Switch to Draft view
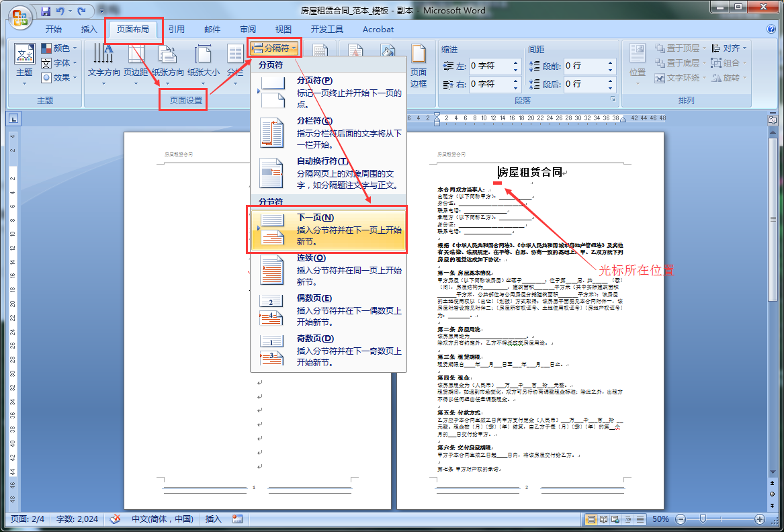 [640, 519]
